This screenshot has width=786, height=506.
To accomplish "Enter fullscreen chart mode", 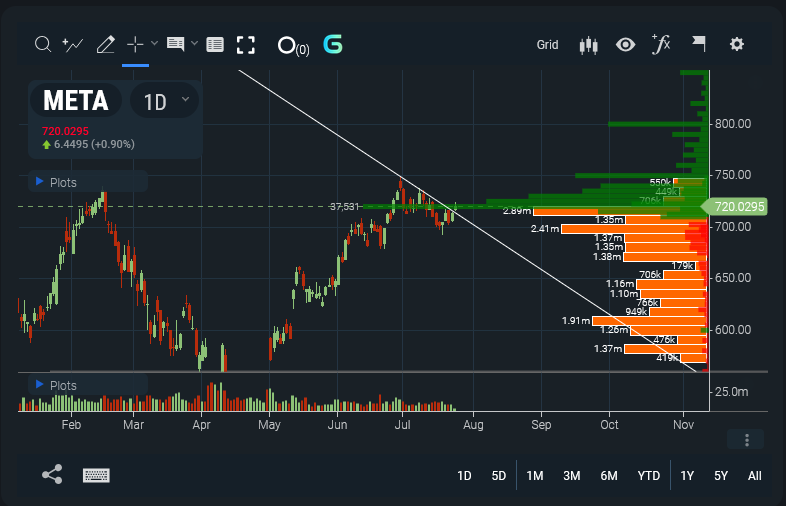I will (x=246, y=45).
